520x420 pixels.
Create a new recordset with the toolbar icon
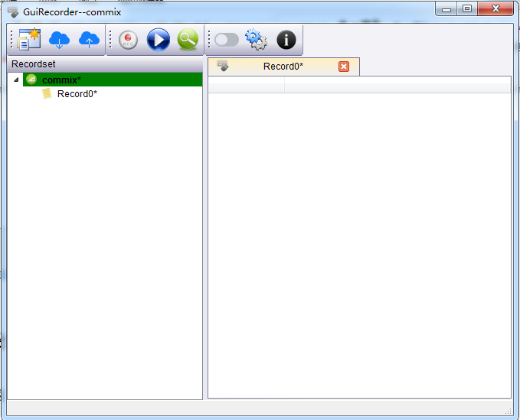[29, 40]
